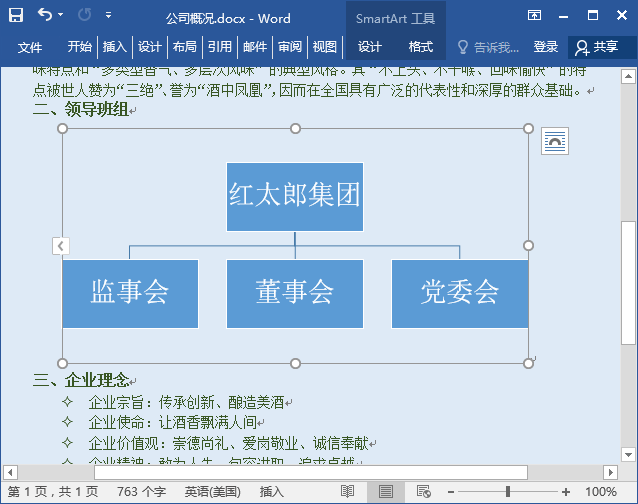Open the 插入 ribbon tab

(114, 46)
